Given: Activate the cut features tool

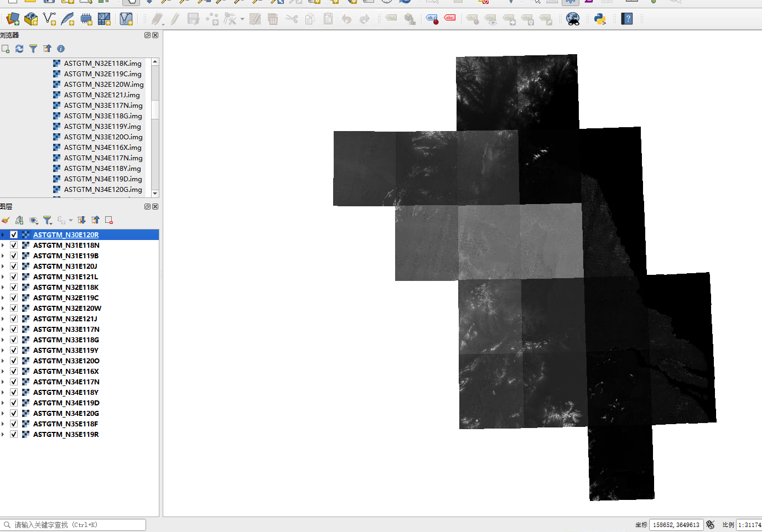Looking at the screenshot, I should [x=292, y=18].
